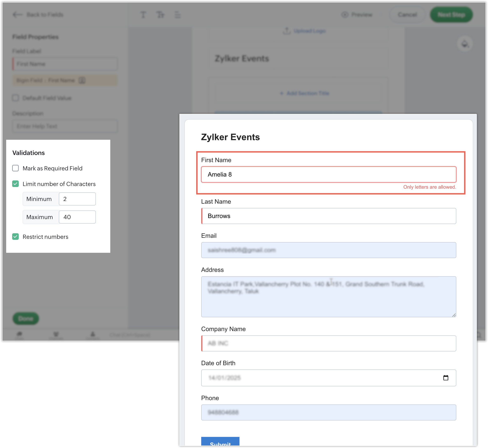The height and width of the screenshot is (448, 488).
Task: Click the First Name field containing Amelia 8
Action: [328, 174]
